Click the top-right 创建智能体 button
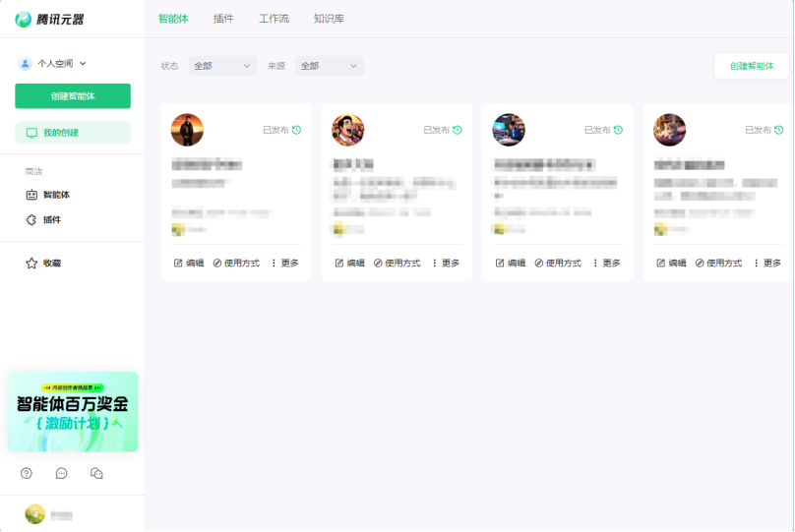 pyautogui.click(x=752, y=66)
